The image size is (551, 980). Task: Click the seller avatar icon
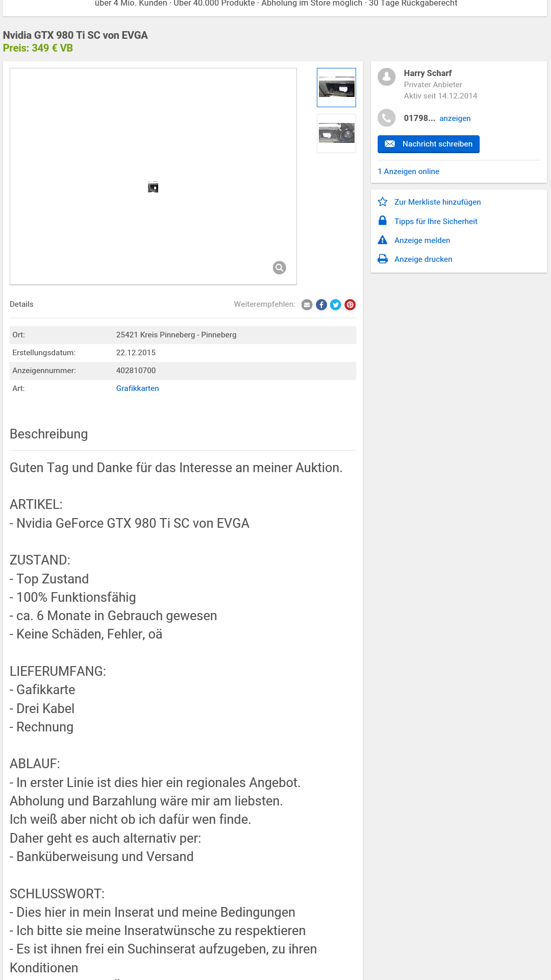tap(387, 77)
